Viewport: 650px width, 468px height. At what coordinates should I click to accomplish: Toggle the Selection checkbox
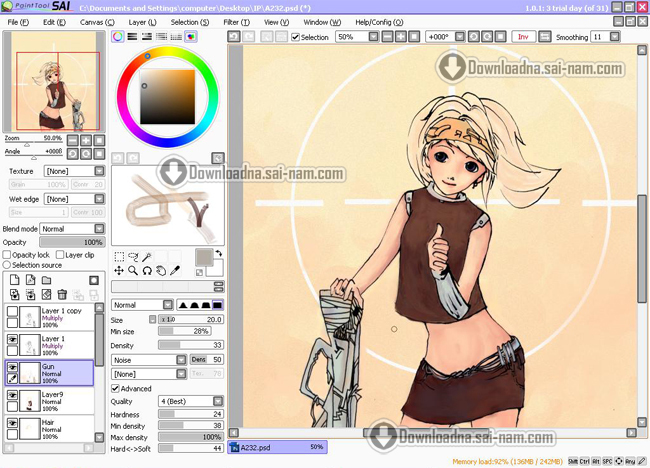click(x=295, y=37)
